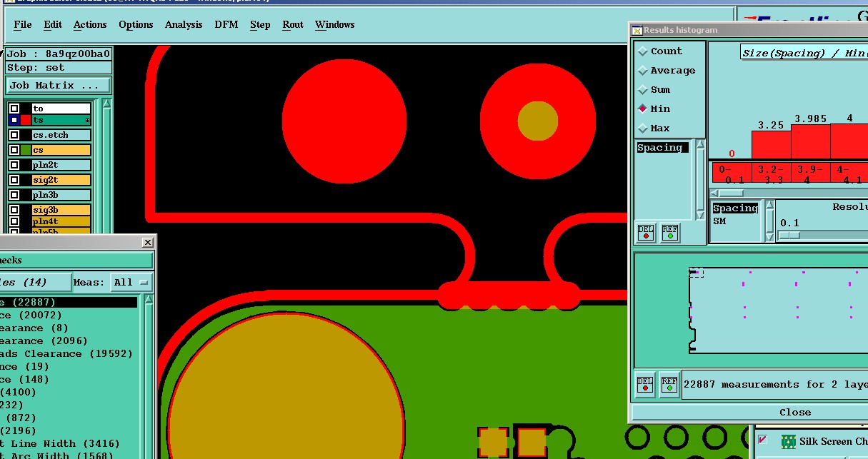The height and width of the screenshot is (459, 868).
Task: Select the 'Clearance (19592)' results row
Action: pos(68,354)
